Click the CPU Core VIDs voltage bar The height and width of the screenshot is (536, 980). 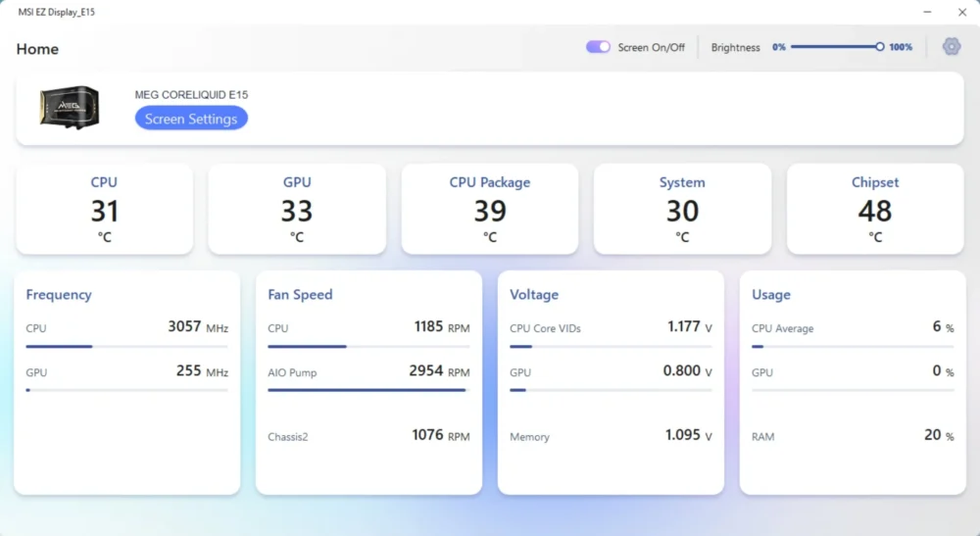(x=611, y=346)
